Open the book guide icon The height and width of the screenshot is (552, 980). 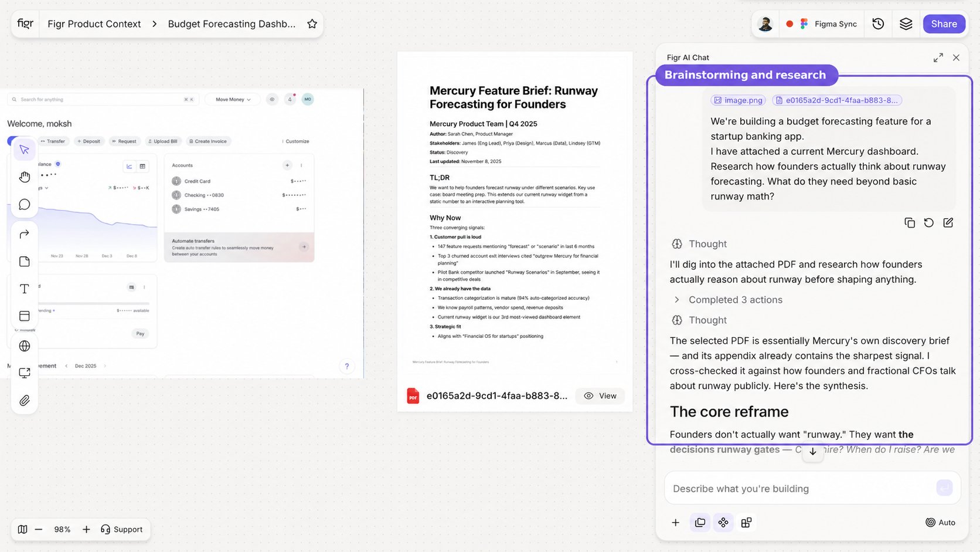coord(22,529)
